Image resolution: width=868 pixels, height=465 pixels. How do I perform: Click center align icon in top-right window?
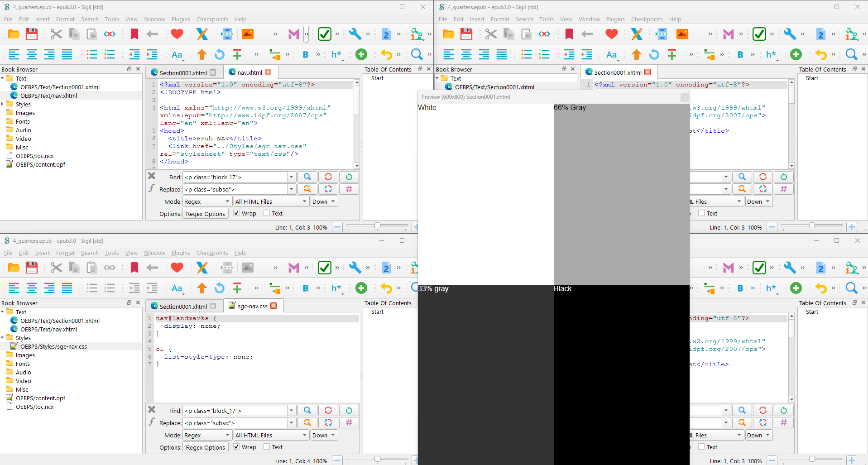pyautogui.click(x=466, y=55)
